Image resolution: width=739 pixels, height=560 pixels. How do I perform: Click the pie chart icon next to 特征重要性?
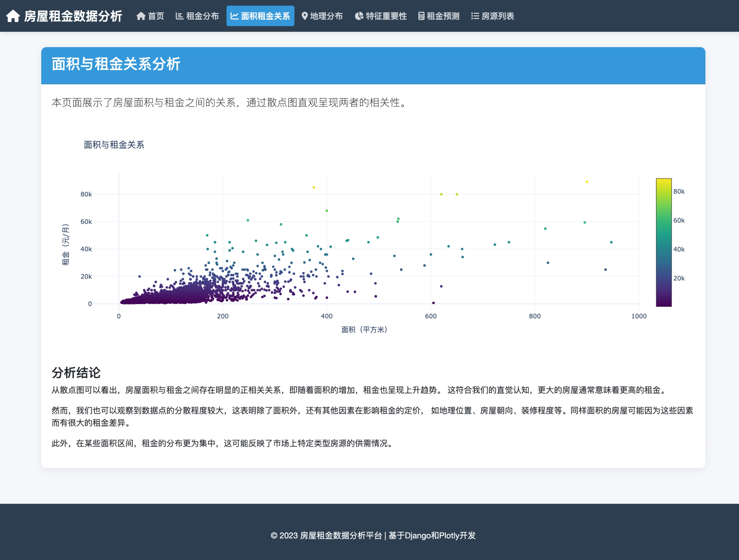tap(359, 16)
